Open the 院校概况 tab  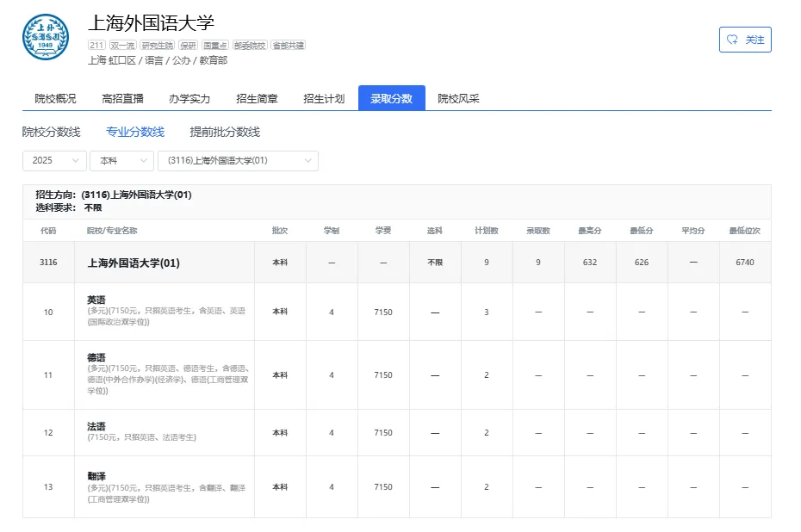tap(55, 98)
